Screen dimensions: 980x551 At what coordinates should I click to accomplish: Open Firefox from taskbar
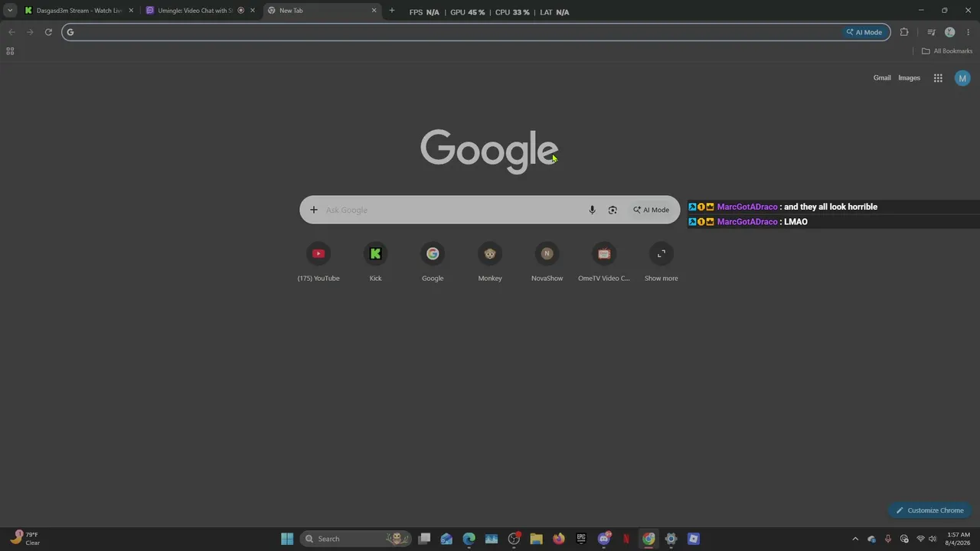click(559, 539)
